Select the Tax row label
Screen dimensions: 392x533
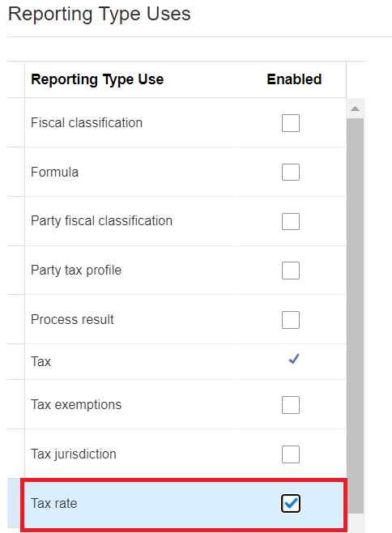40,361
